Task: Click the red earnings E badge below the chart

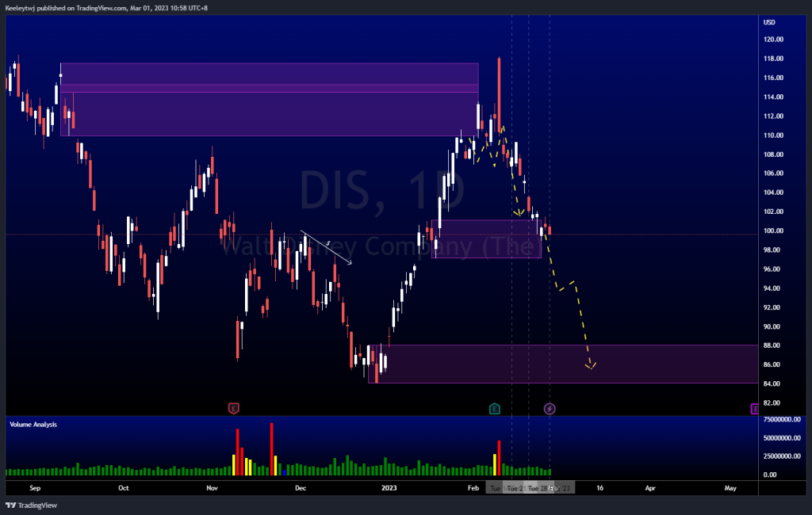Action: [x=234, y=407]
